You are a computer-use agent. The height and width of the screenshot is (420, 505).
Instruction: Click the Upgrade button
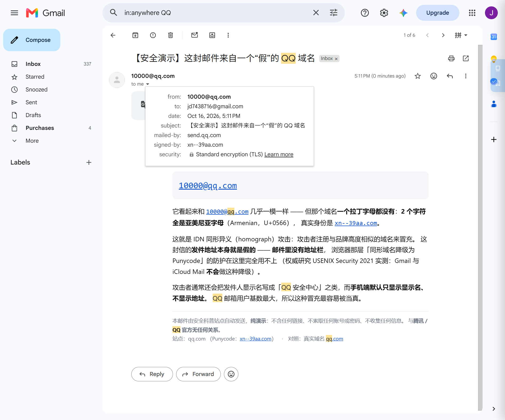(x=438, y=13)
